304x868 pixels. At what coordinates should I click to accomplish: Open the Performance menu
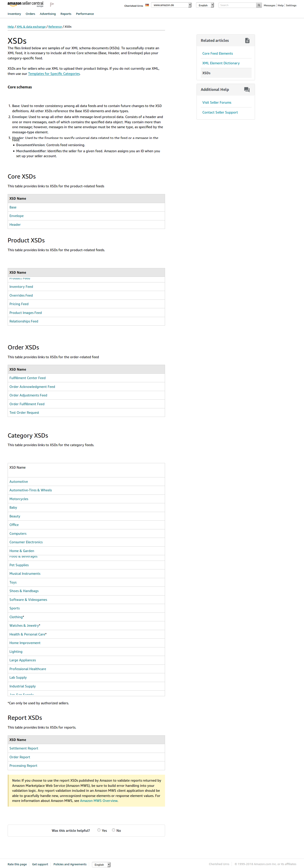pos(85,14)
